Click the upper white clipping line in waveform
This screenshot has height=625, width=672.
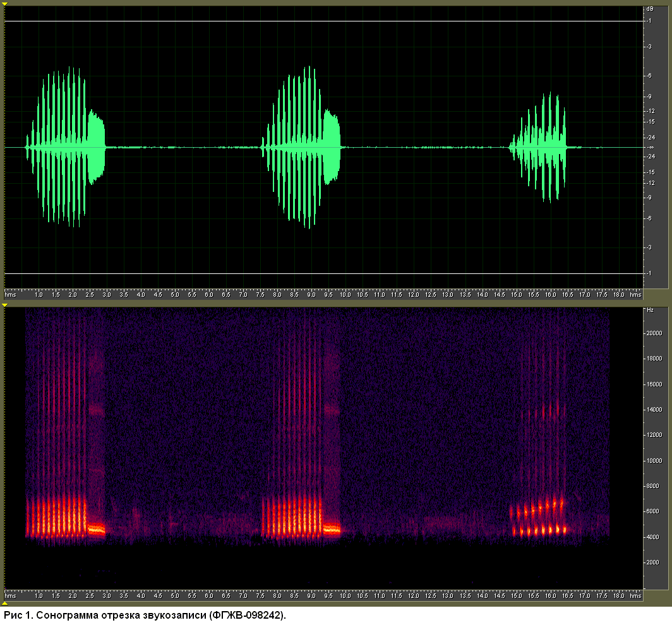[323, 21]
